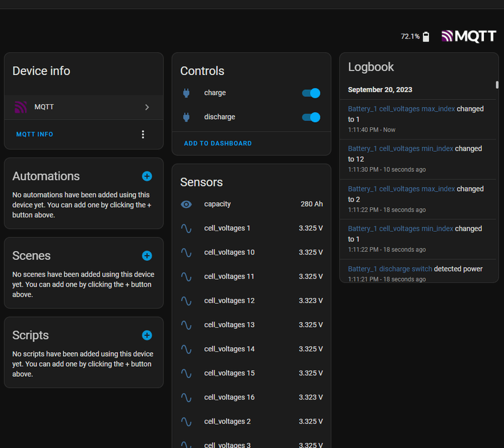Open the cell_voltages 1 sensor row
This screenshot has height=448, width=504.
coord(251,228)
